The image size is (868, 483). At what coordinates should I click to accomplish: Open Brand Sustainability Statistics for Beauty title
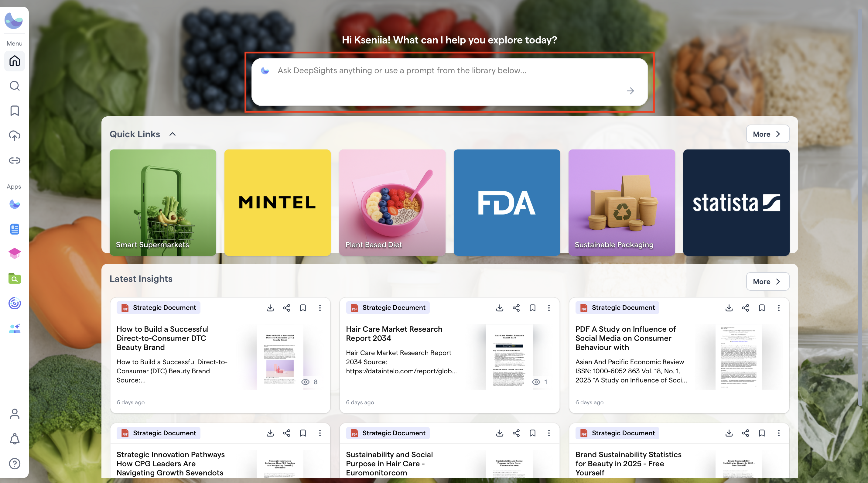click(628, 464)
